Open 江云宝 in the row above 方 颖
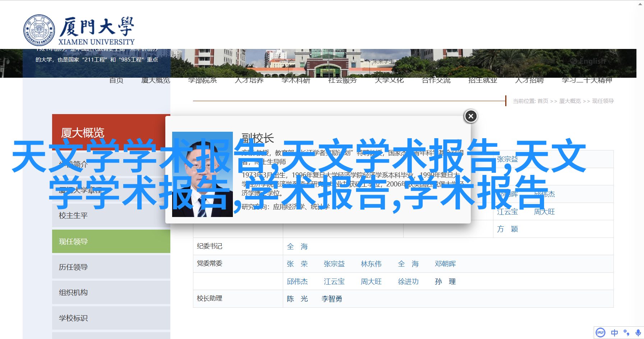The image size is (644, 339). (507, 212)
